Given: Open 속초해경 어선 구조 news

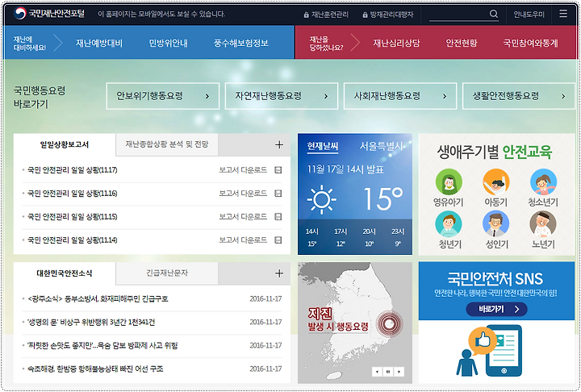Looking at the screenshot, I should click(x=95, y=369).
